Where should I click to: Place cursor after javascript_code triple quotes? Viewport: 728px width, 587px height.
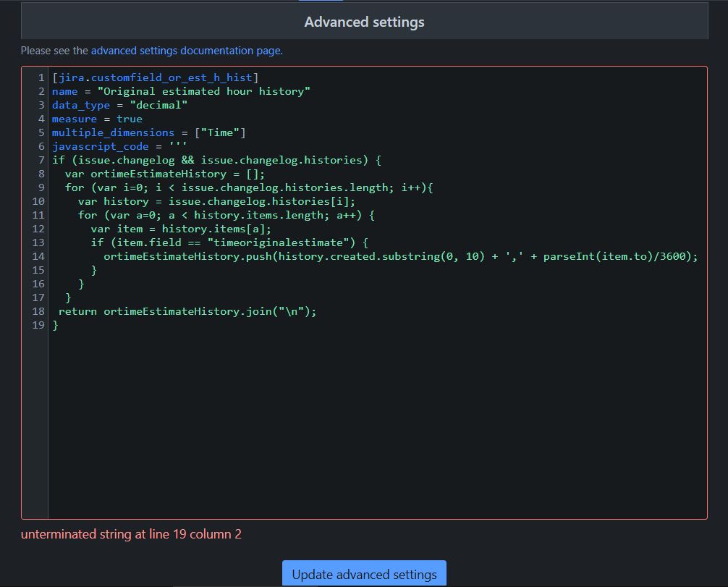pyautogui.click(x=187, y=146)
